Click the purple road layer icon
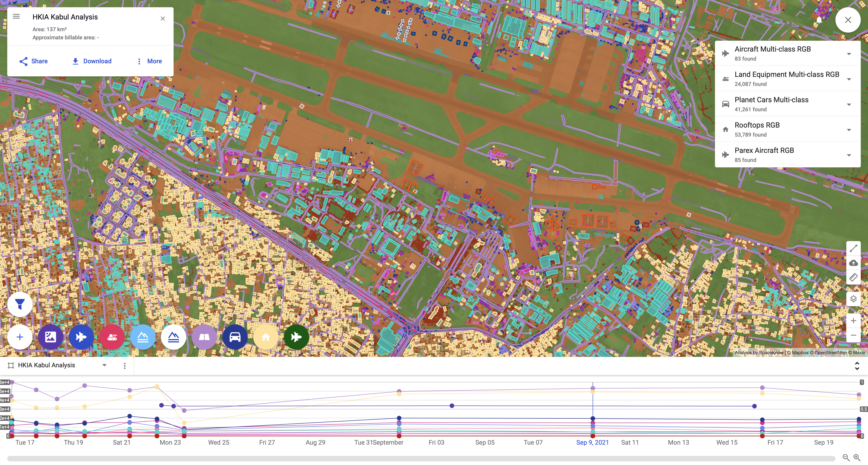This screenshot has height=465, width=868. click(204, 337)
